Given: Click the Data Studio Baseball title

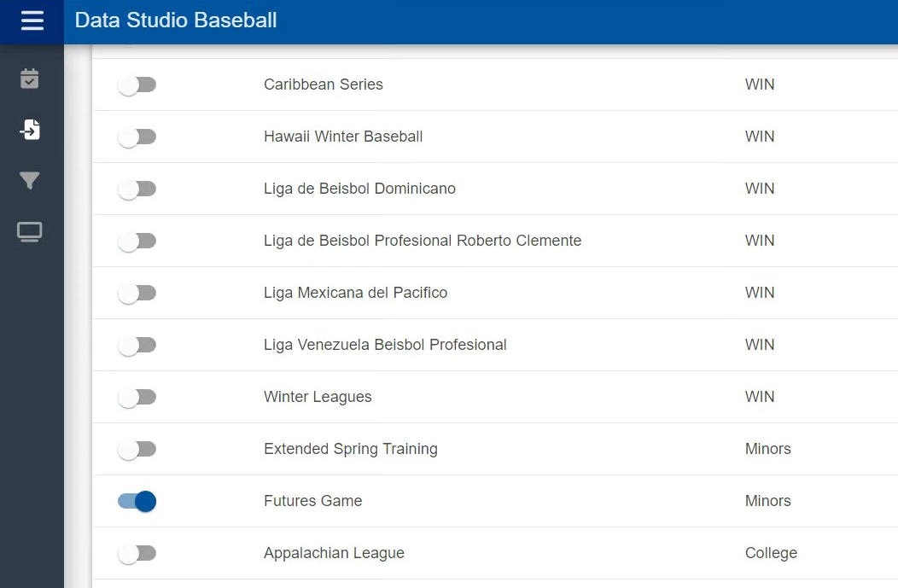Looking at the screenshot, I should tap(176, 20).
